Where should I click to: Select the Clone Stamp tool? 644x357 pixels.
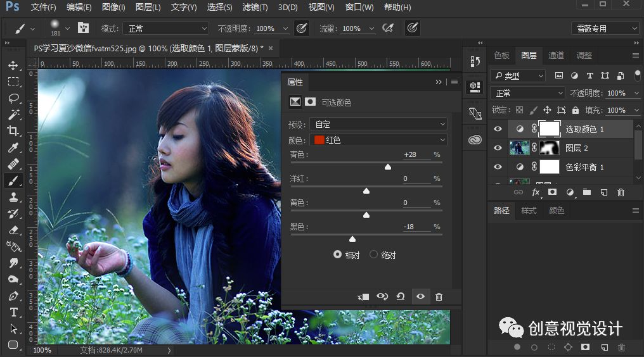(x=13, y=197)
